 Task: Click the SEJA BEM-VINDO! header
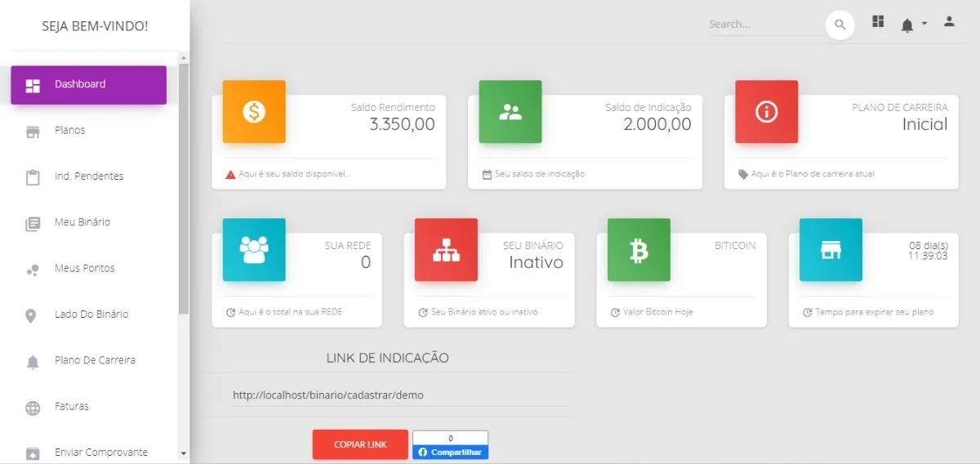pos(95,26)
